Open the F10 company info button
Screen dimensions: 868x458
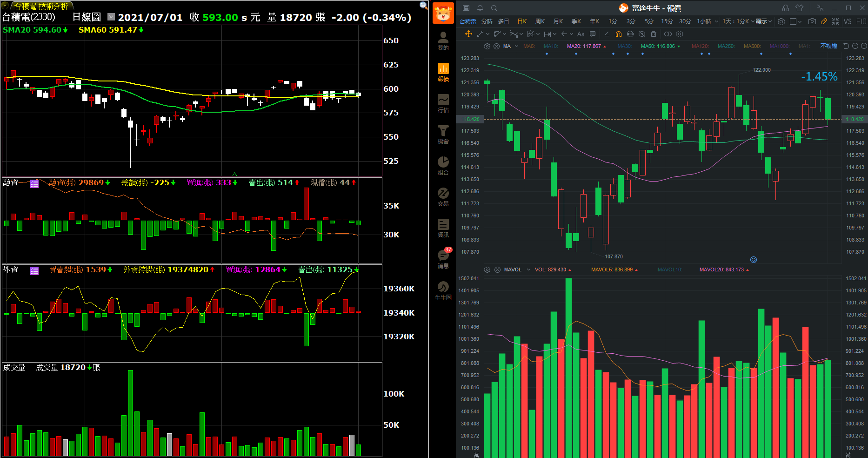tap(861, 21)
